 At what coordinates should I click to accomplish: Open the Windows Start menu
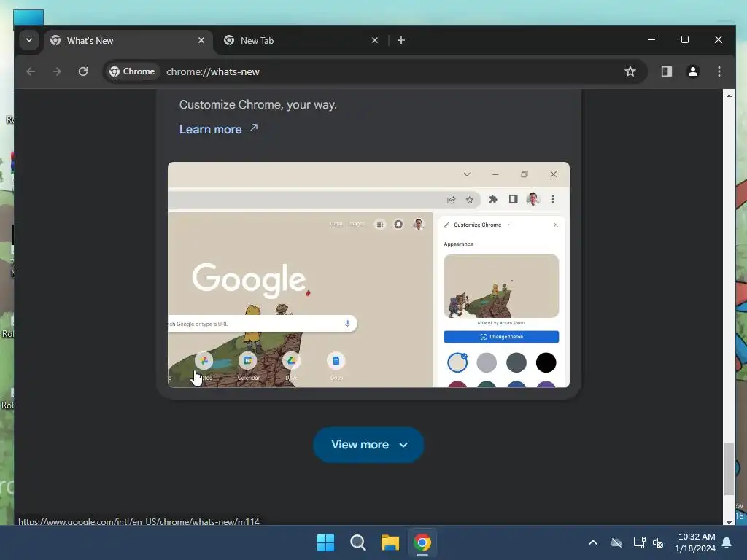click(326, 542)
